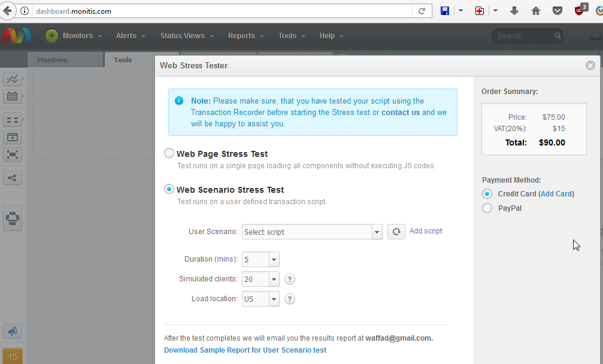Viewport: 603px width, 364px height.
Task: Open the Simulated clients dropdown
Action: tap(260, 279)
